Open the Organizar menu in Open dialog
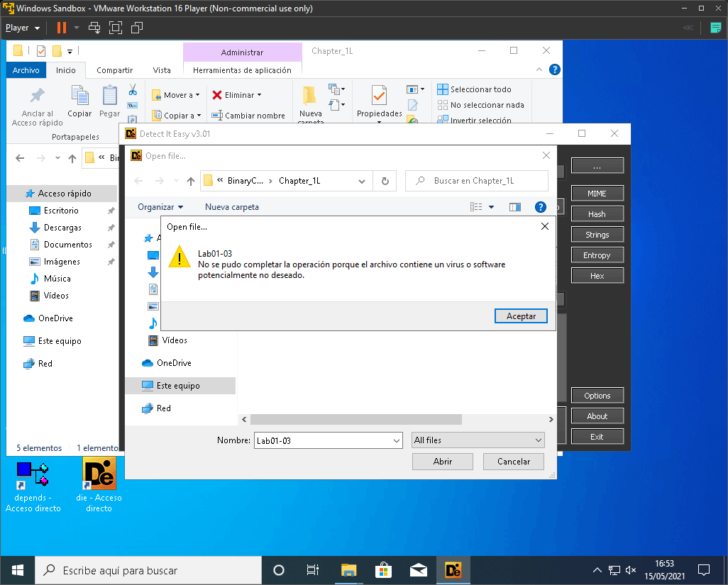Screen dimensions: 728x585 (160, 207)
